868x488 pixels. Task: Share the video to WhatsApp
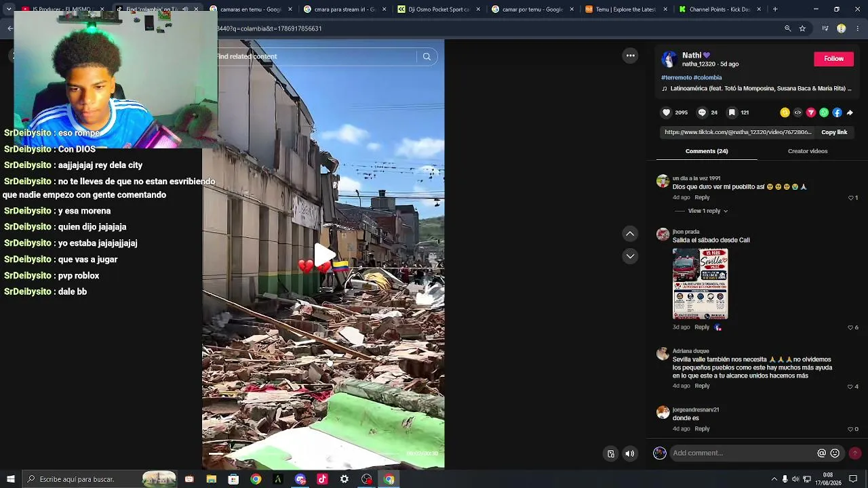[824, 113]
